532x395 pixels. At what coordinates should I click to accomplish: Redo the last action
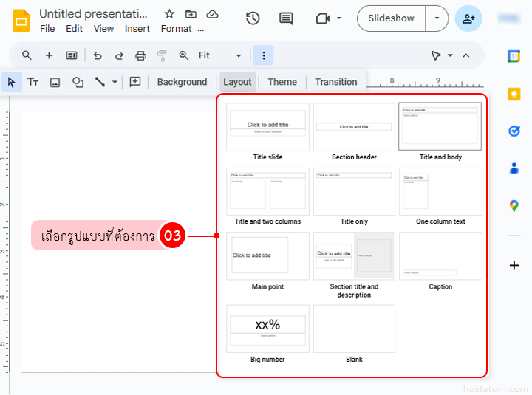pos(119,55)
